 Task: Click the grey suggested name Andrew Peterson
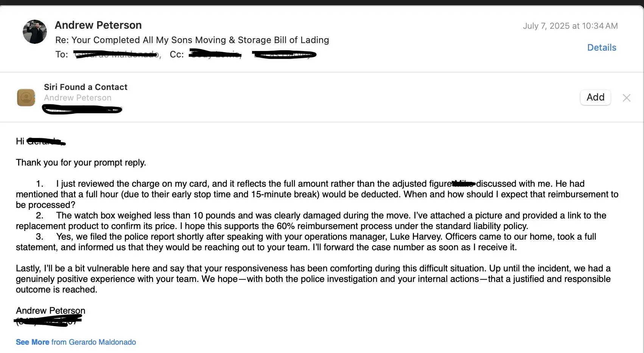78,98
